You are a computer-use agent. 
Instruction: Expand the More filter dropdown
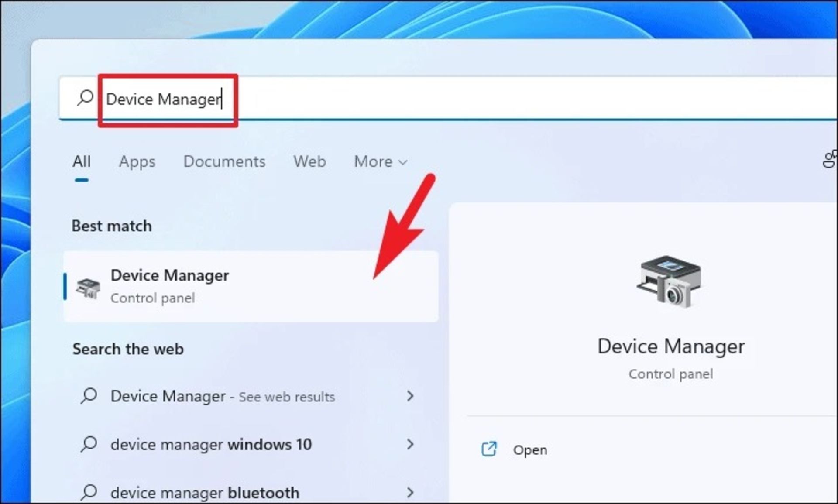pos(380,162)
